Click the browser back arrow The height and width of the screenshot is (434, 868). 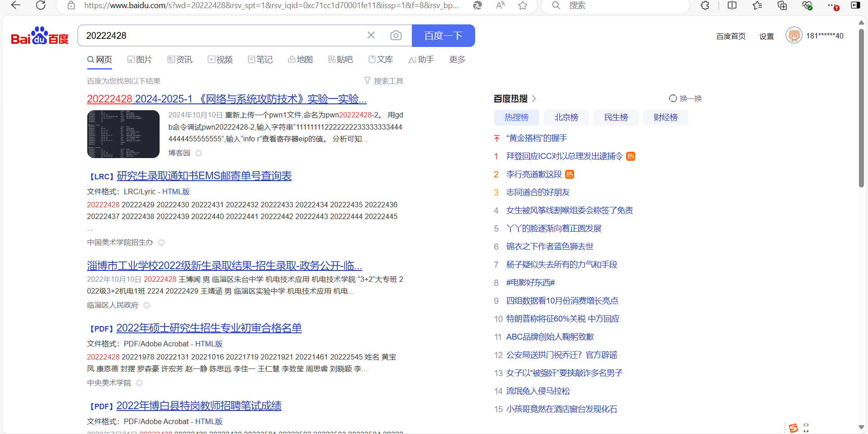(x=16, y=5)
